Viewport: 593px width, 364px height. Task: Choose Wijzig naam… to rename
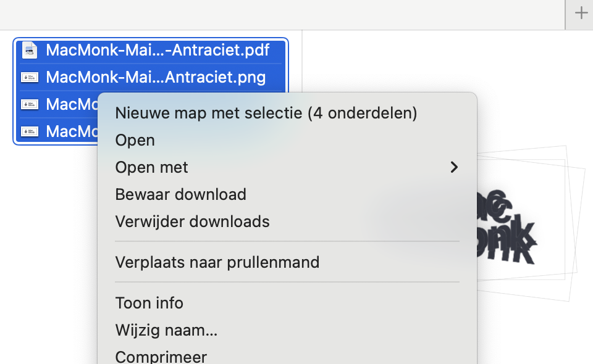tap(166, 330)
